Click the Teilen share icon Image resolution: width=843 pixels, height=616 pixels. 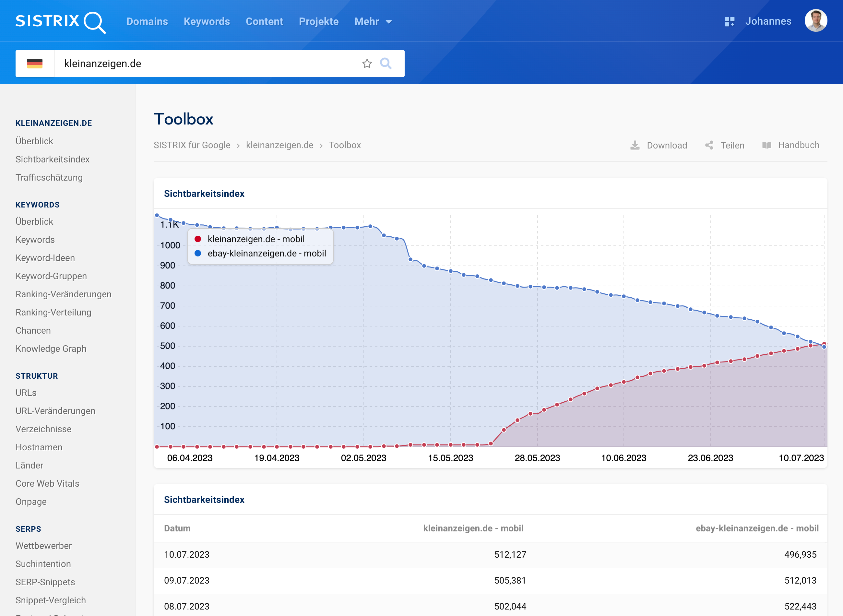point(709,146)
